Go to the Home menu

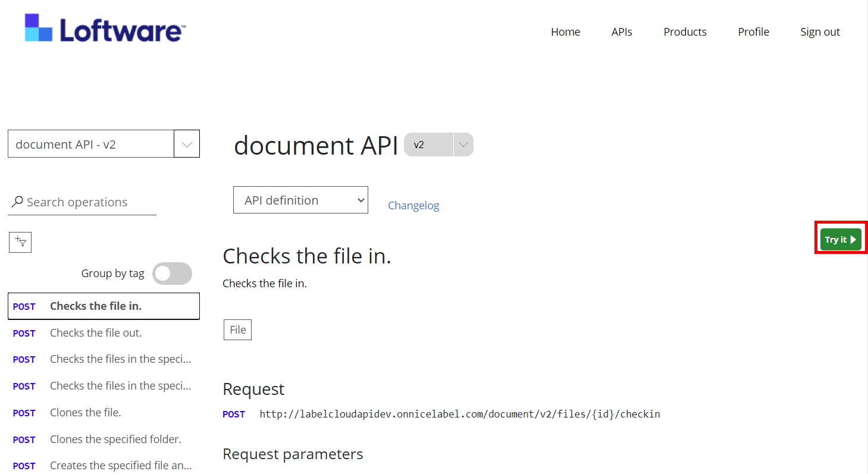coord(565,32)
